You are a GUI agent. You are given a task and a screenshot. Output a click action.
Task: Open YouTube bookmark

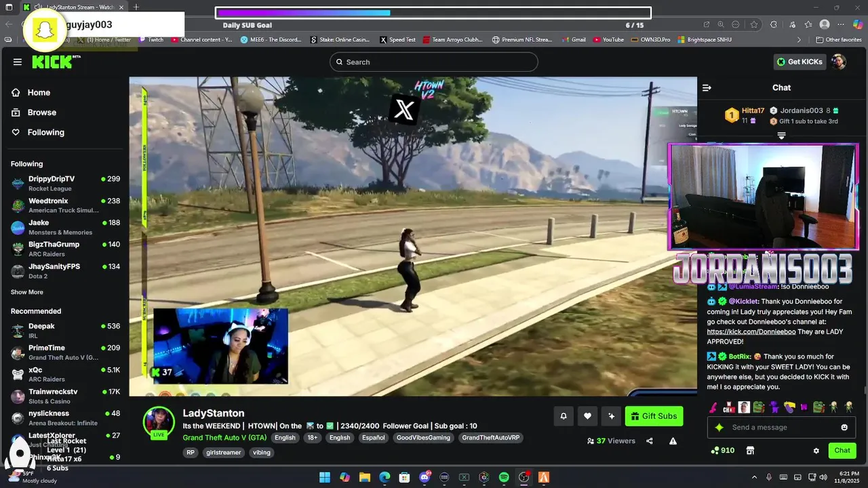point(608,40)
